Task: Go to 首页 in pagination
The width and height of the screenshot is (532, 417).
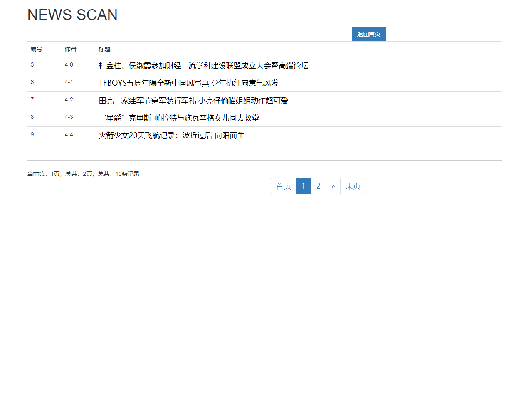Action: [x=283, y=186]
